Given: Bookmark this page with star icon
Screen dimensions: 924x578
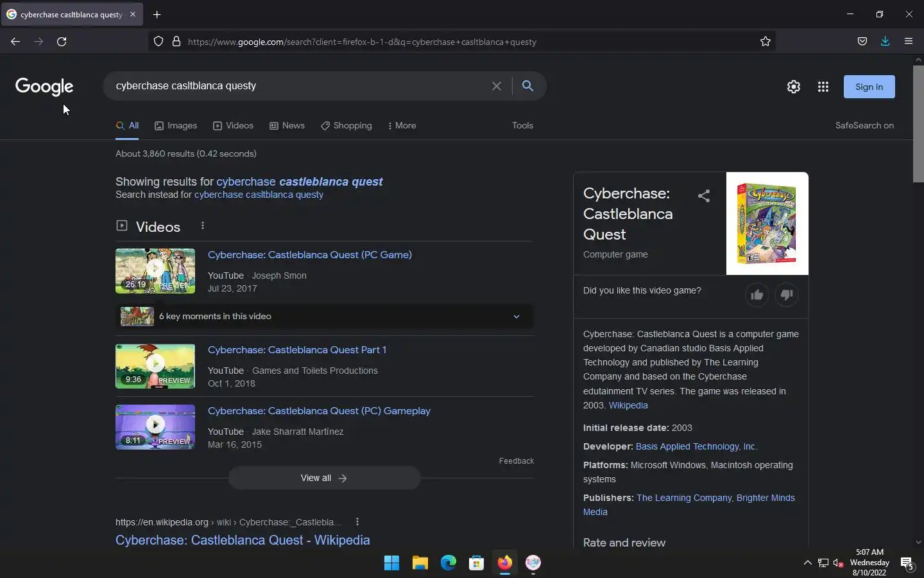Looking at the screenshot, I should coord(766,42).
